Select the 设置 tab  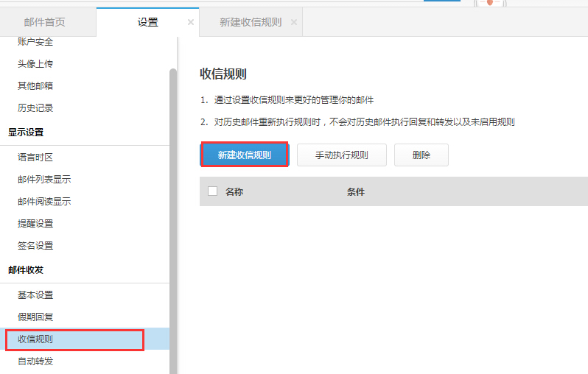point(147,22)
